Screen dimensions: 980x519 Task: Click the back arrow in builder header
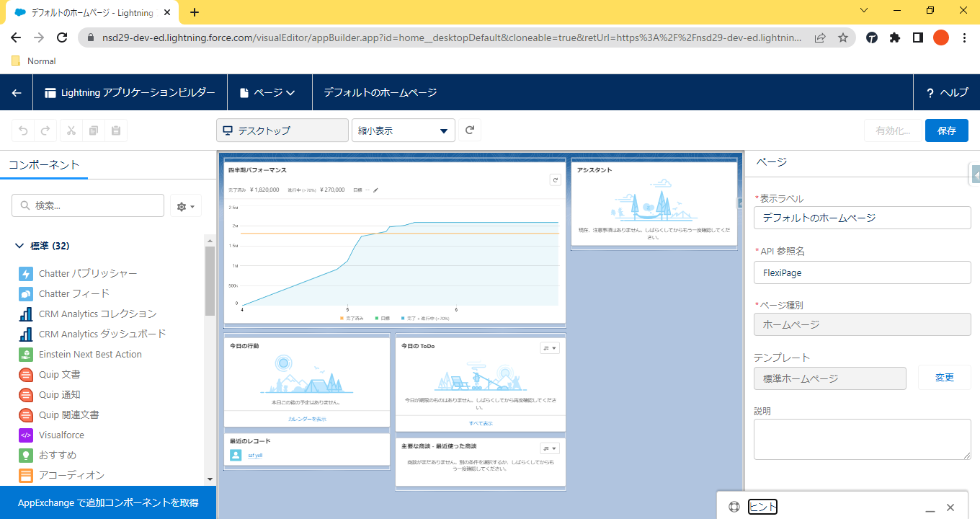tap(17, 92)
